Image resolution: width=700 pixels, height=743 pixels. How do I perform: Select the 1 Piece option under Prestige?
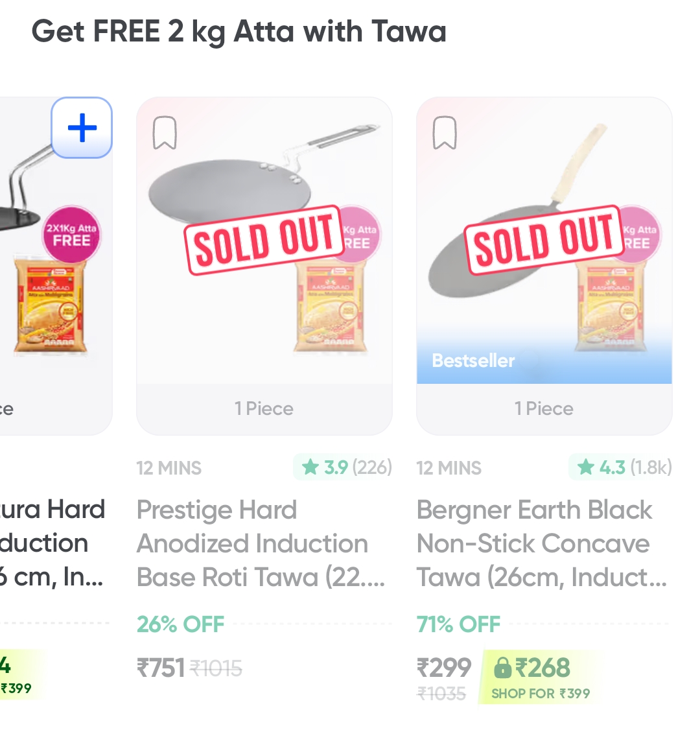click(x=264, y=408)
